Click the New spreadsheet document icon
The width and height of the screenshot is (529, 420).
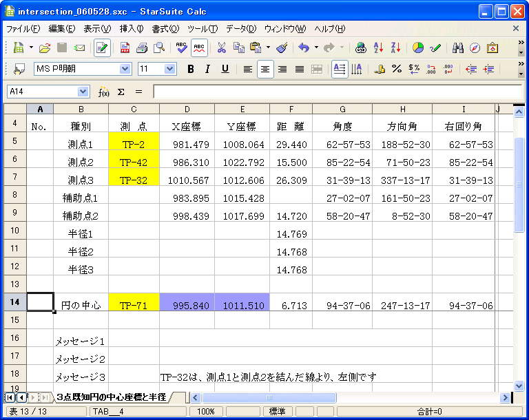pos(19,48)
